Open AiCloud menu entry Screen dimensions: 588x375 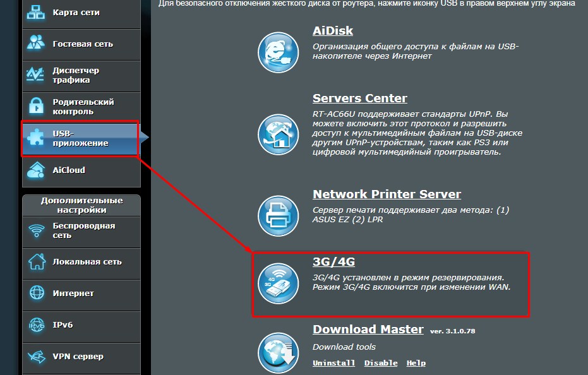[x=81, y=170]
